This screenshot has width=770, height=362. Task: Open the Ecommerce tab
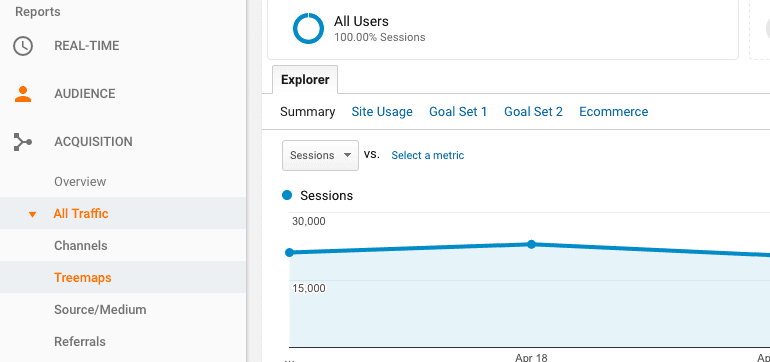tap(613, 112)
